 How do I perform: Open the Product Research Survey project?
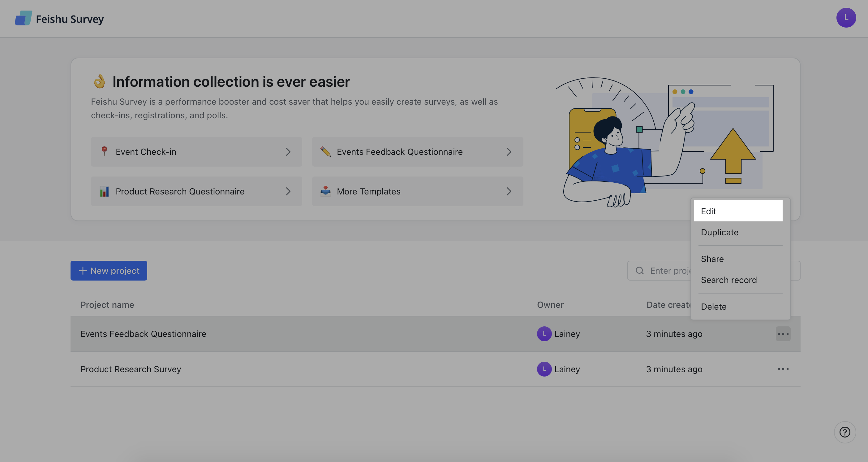point(131,369)
